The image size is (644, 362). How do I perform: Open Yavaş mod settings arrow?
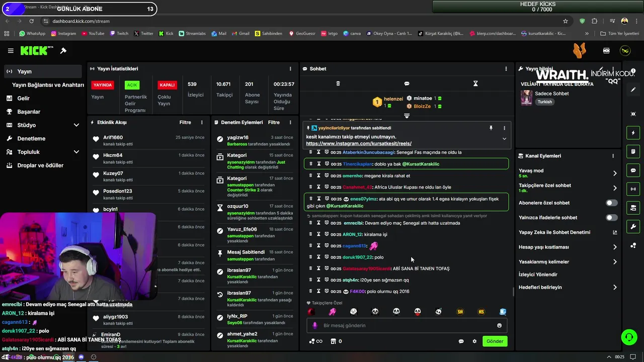click(x=615, y=173)
